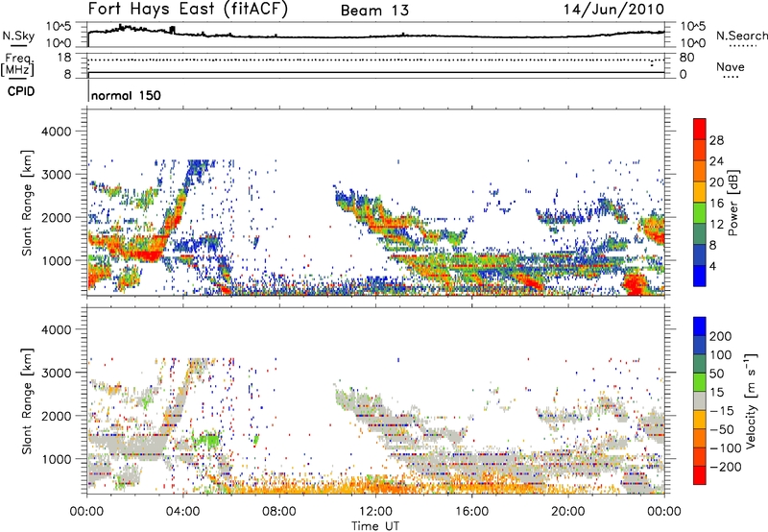The width and height of the screenshot is (768, 532).
Task: Select the '12:00' time tick label
Action: coord(375,512)
